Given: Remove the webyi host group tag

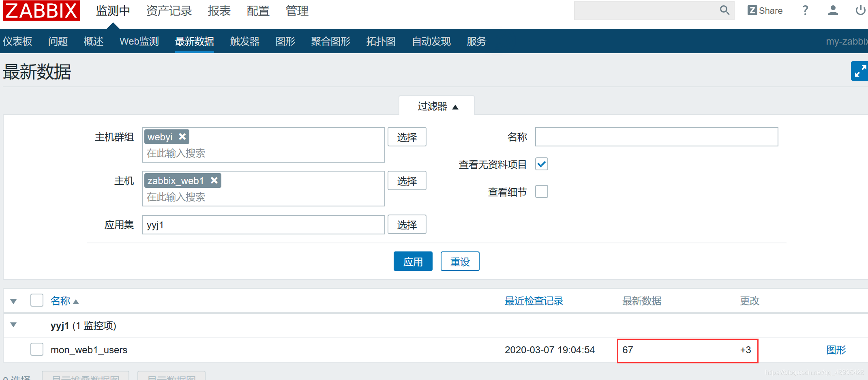Looking at the screenshot, I should point(182,137).
